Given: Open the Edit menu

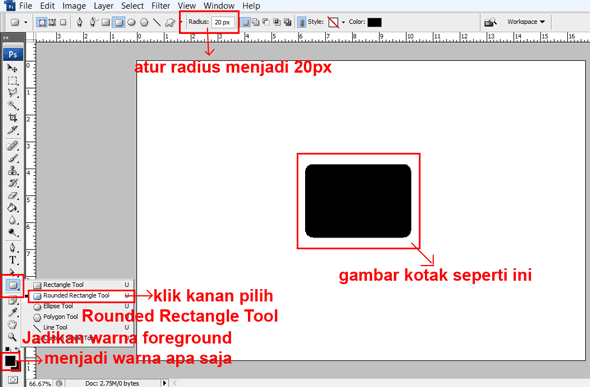Looking at the screenshot, I should coord(47,6).
